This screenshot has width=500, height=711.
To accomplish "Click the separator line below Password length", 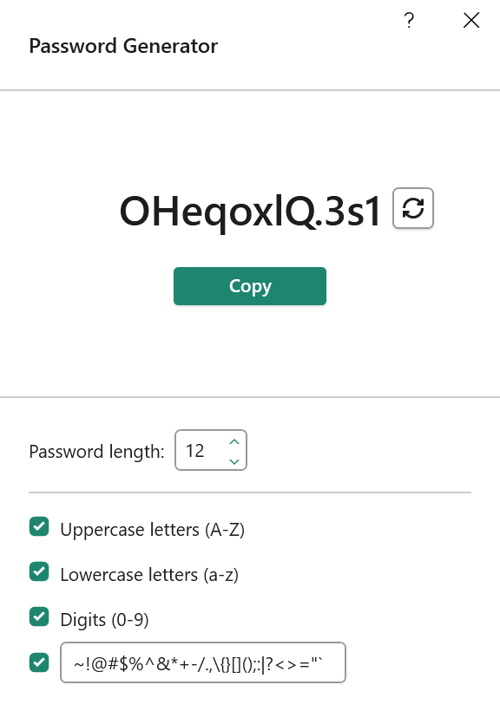I will coord(250,492).
